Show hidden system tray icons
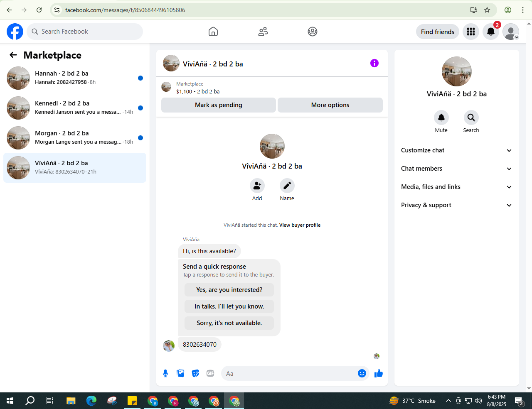This screenshot has width=532, height=409. pos(448,401)
